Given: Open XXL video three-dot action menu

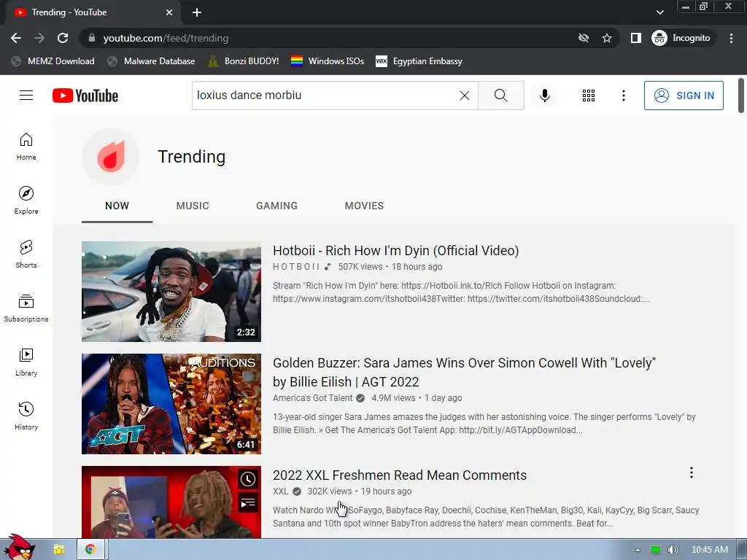Looking at the screenshot, I should tap(692, 472).
